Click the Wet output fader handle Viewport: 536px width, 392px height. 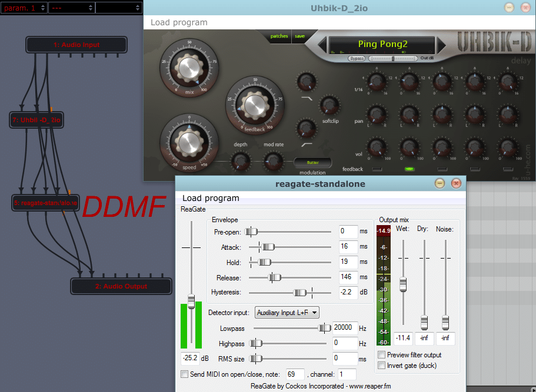coord(403,284)
